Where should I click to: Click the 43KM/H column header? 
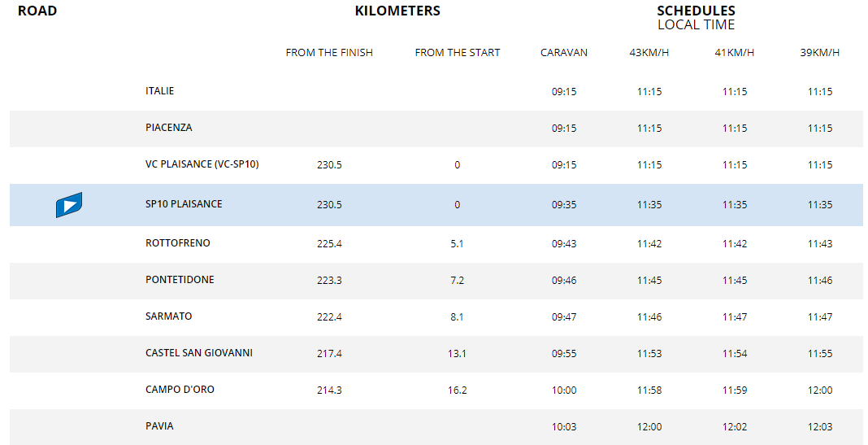(649, 53)
